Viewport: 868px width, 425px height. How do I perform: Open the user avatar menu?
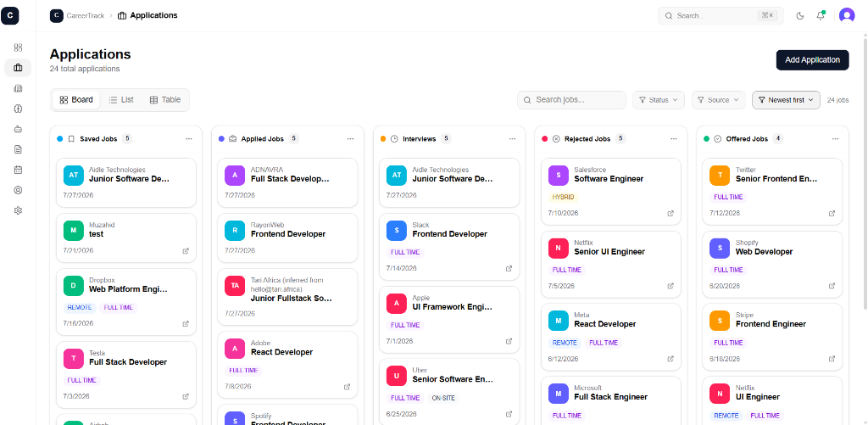coord(847,15)
